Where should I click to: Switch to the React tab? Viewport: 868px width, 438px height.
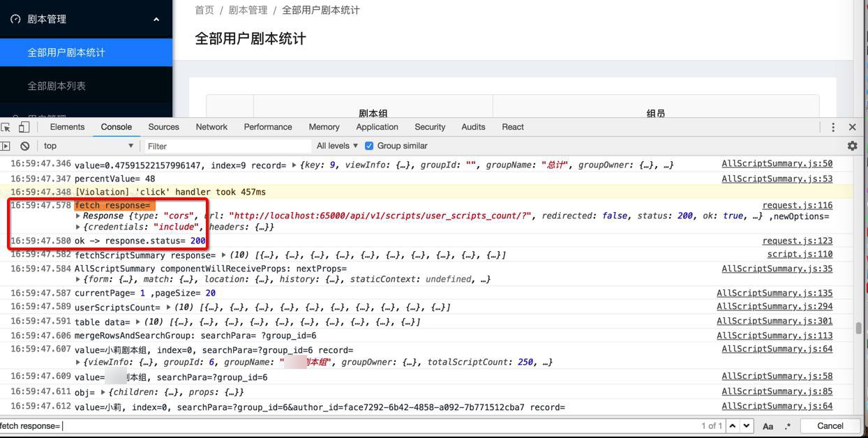click(x=513, y=127)
